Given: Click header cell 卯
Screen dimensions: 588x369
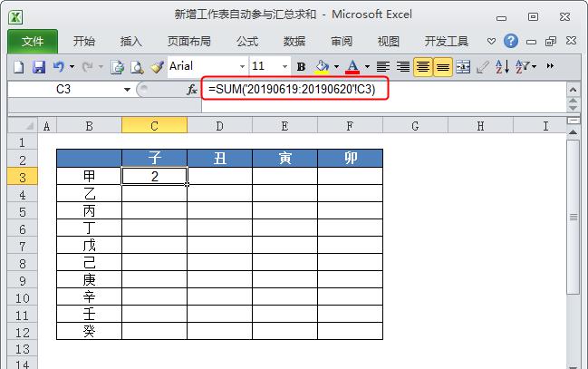Looking at the screenshot, I should (x=351, y=158).
